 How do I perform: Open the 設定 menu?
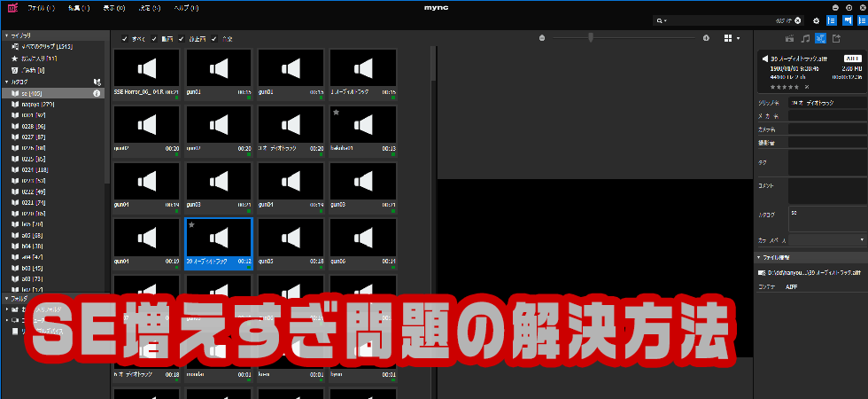(150, 8)
